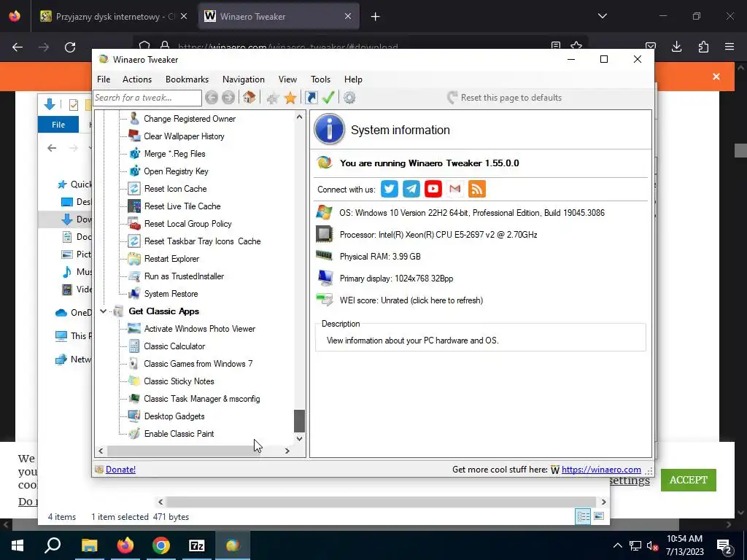Image resolution: width=747 pixels, height=560 pixels.
Task: Go to the Winaero Tweaker home page icon
Action: [x=249, y=98]
